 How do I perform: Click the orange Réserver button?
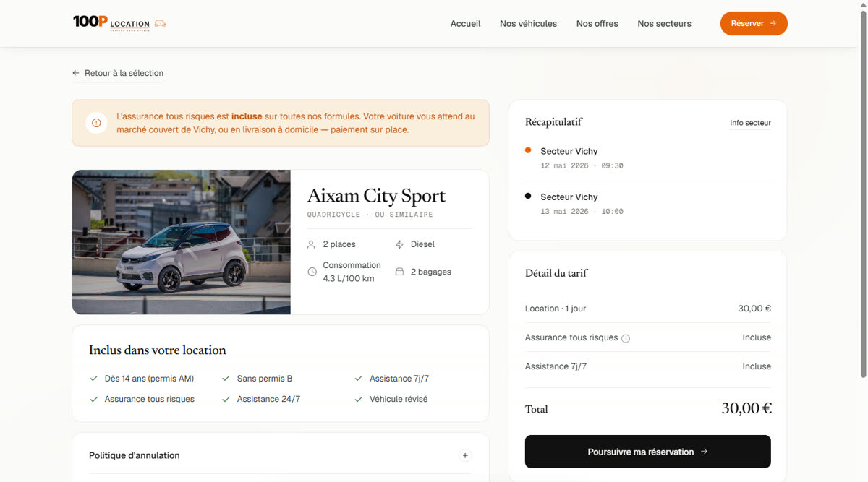(754, 23)
